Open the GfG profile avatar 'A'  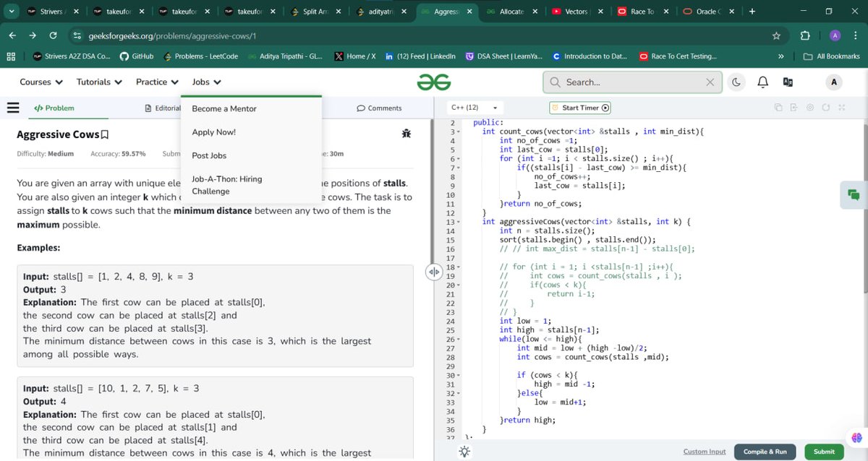[x=833, y=82]
